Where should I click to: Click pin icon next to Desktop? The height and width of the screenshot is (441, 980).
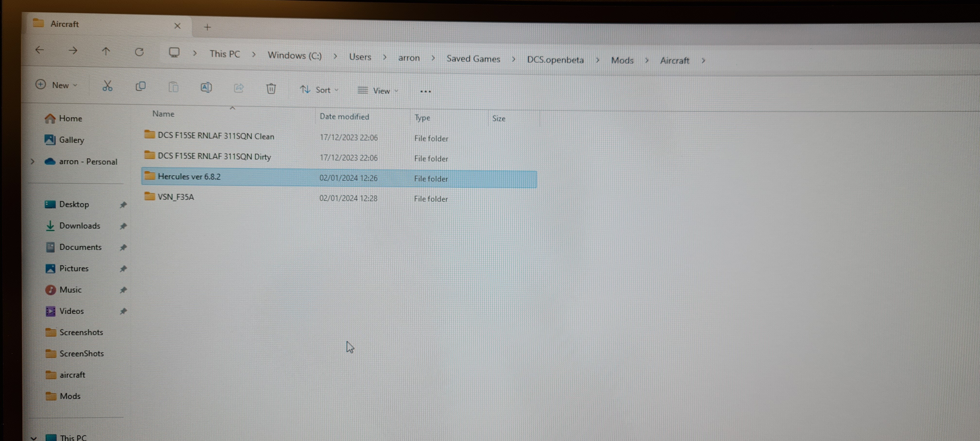click(x=123, y=204)
